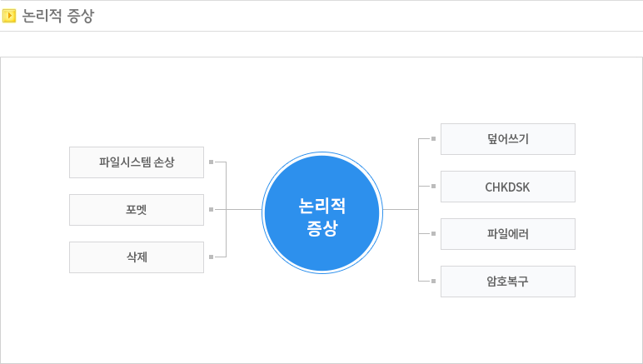The height and width of the screenshot is (364, 643).
Task: Click the horizontal connector line right of the circle
Action: click(x=401, y=210)
